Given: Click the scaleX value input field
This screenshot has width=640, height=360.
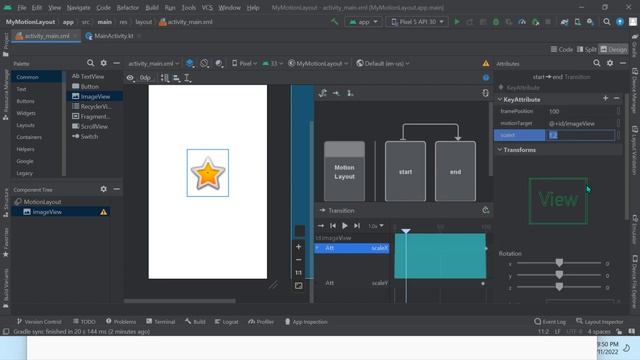Looking at the screenshot, I should (x=580, y=135).
